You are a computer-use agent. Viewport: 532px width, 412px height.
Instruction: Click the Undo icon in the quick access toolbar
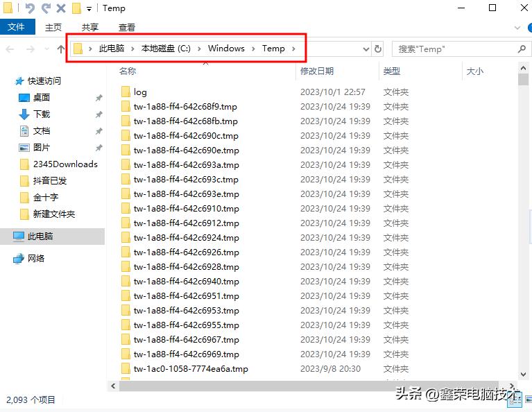click(30, 8)
